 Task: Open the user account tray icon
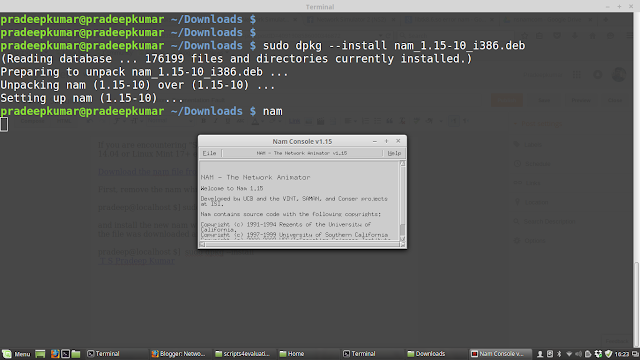540,354
